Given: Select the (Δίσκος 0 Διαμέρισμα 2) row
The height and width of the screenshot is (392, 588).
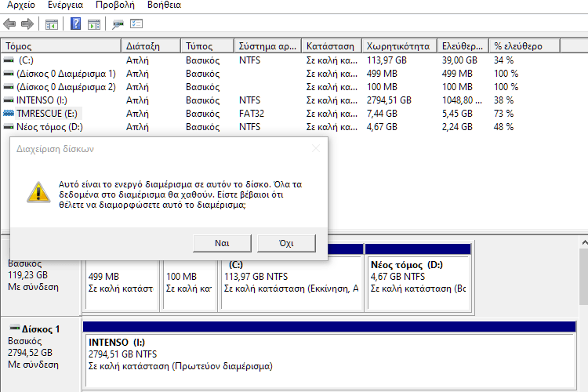Looking at the screenshot, I should 281,87.
